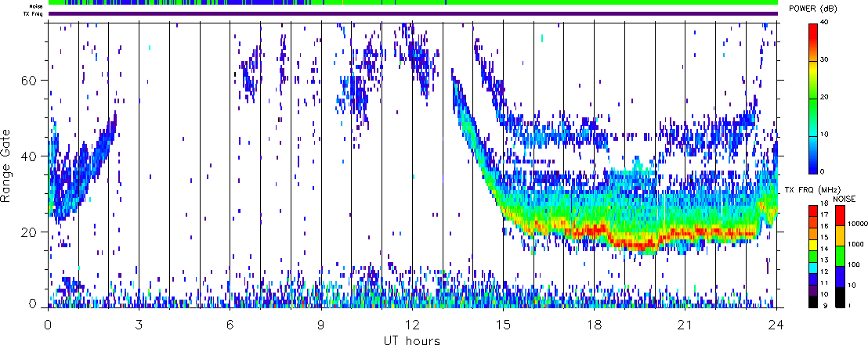Click the POWER (dB) colorbar title
This screenshot has width=868, height=345.
[812, 9]
